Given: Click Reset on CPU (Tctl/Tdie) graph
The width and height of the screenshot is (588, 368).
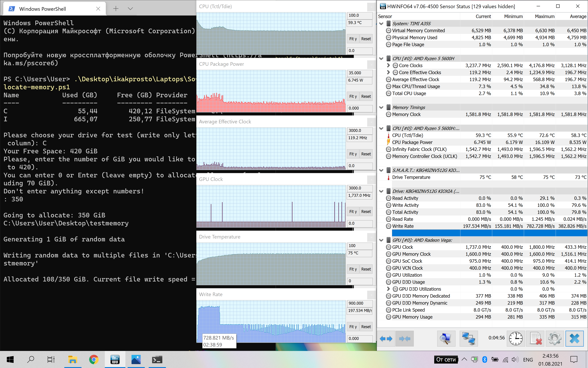Looking at the screenshot, I should [366, 39].
